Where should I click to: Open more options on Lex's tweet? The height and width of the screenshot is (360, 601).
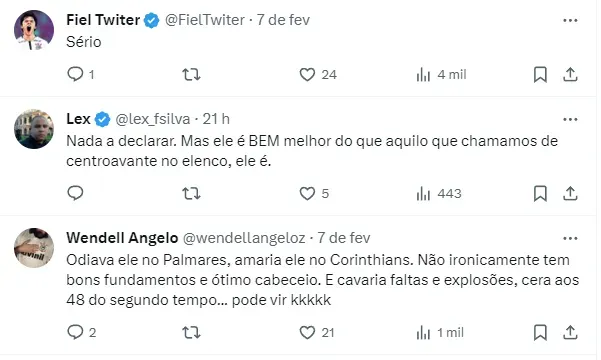(570, 120)
